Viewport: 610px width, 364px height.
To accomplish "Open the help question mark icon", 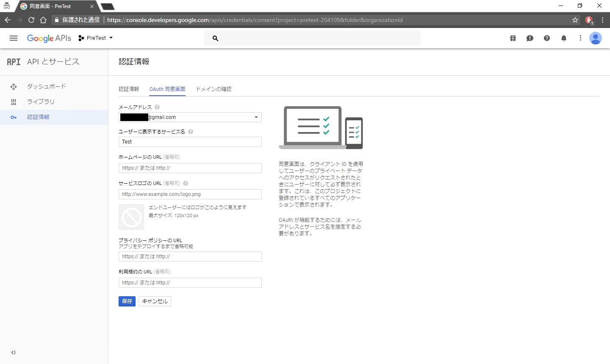I will click(x=547, y=38).
